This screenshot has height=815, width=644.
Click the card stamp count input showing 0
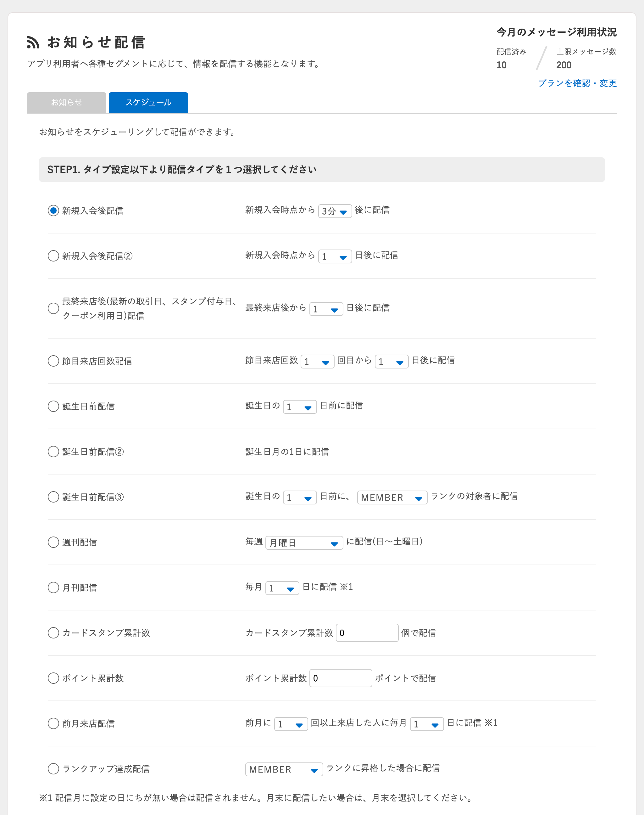click(367, 633)
